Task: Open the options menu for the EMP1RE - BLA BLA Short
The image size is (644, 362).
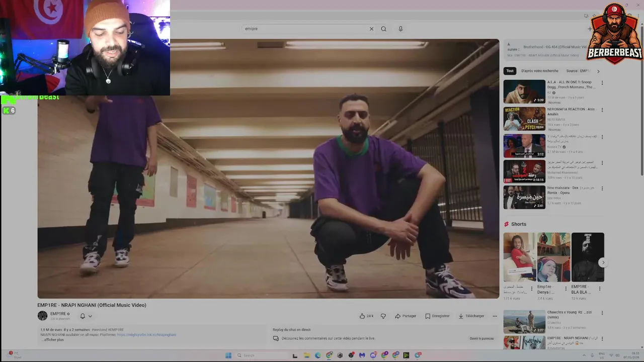Action: pyautogui.click(x=600, y=289)
